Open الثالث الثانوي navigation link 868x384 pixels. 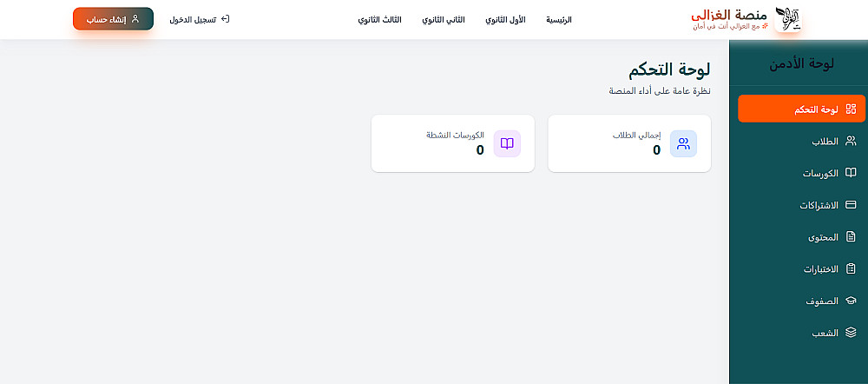tap(380, 19)
